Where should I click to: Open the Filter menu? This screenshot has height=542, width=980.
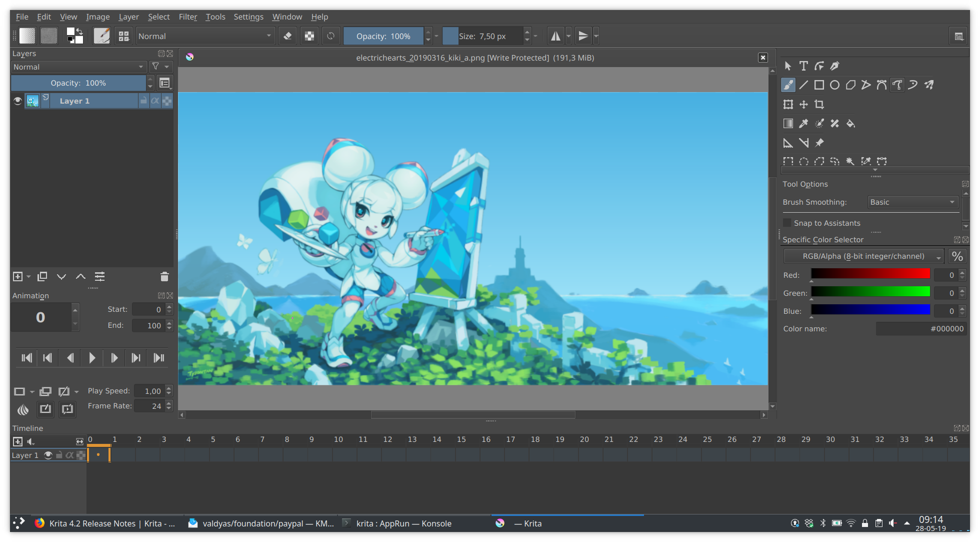[188, 17]
